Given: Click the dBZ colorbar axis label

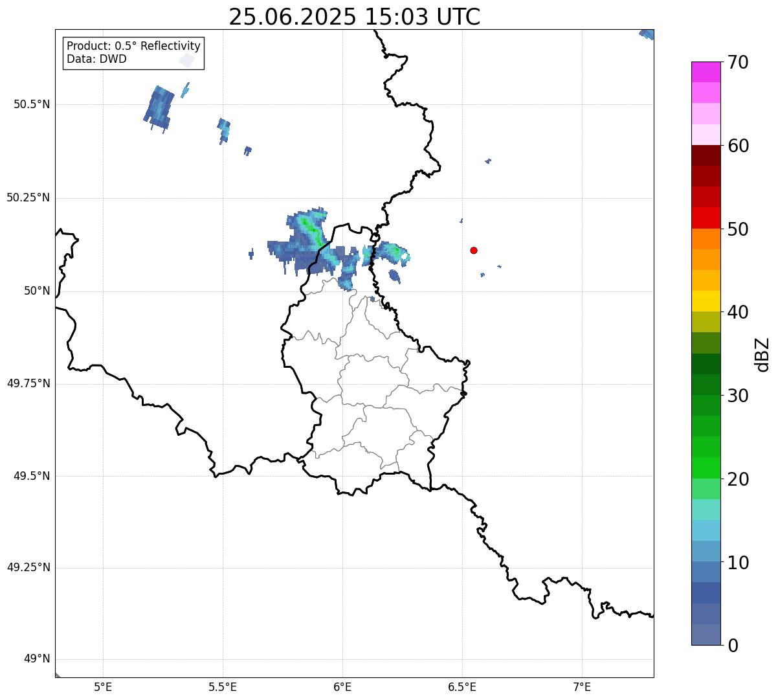Looking at the screenshot, I should 762,354.
